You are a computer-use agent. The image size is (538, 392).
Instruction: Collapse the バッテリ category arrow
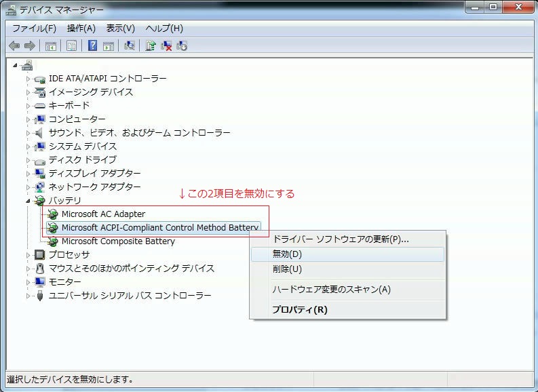coord(28,201)
